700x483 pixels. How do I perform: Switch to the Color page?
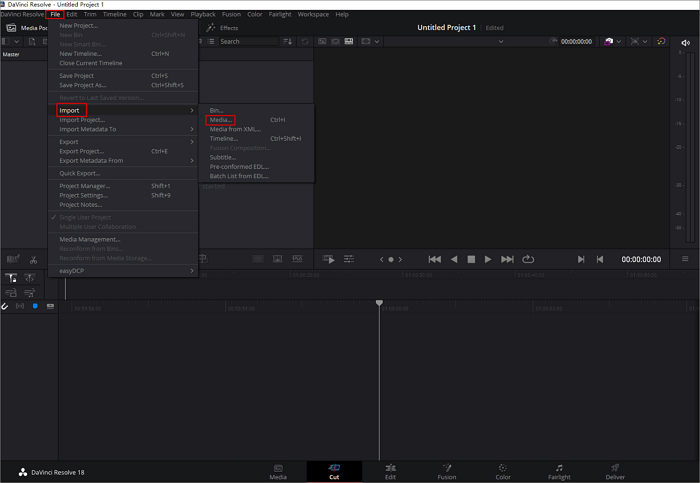(x=503, y=472)
